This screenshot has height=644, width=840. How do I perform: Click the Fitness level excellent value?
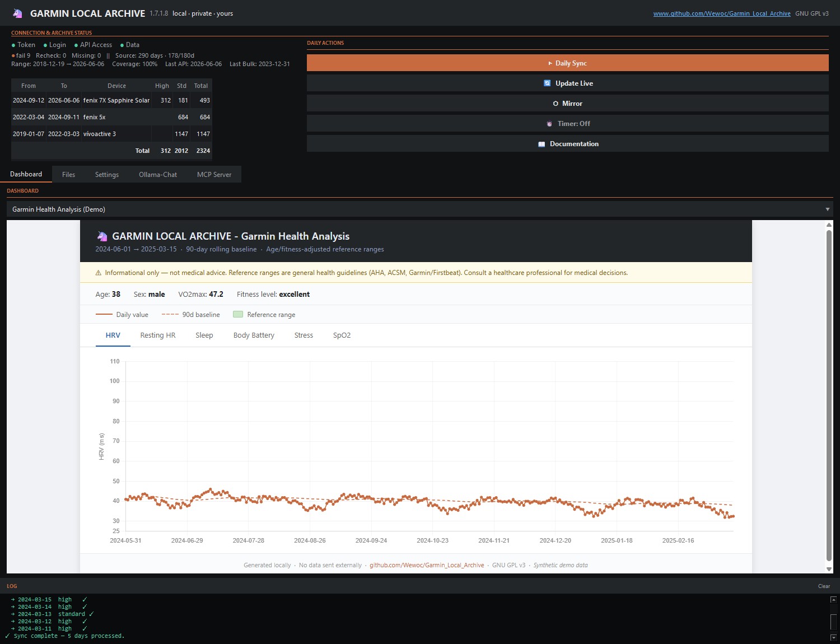pos(295,295)
